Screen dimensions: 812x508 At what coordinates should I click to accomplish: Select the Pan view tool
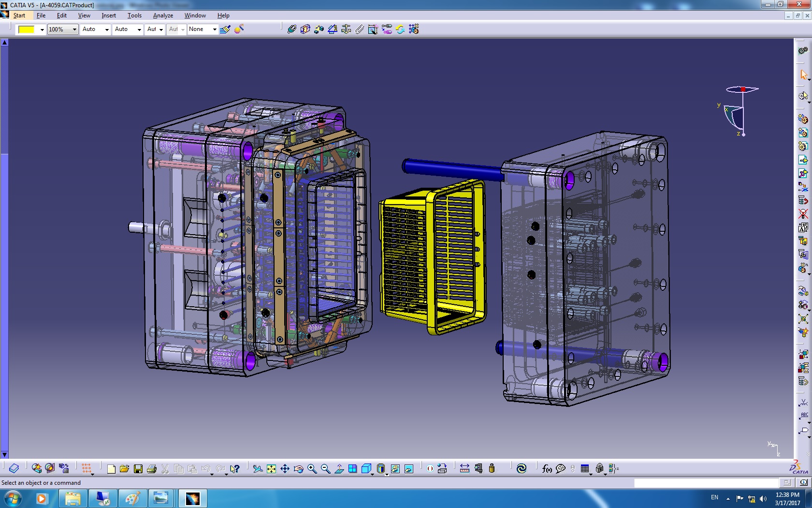point(285,468)
